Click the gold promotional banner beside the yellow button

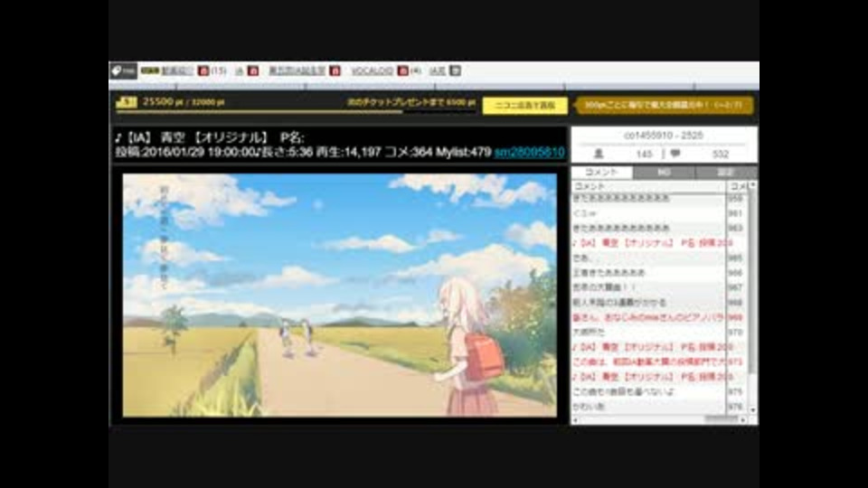click(664, 105)
